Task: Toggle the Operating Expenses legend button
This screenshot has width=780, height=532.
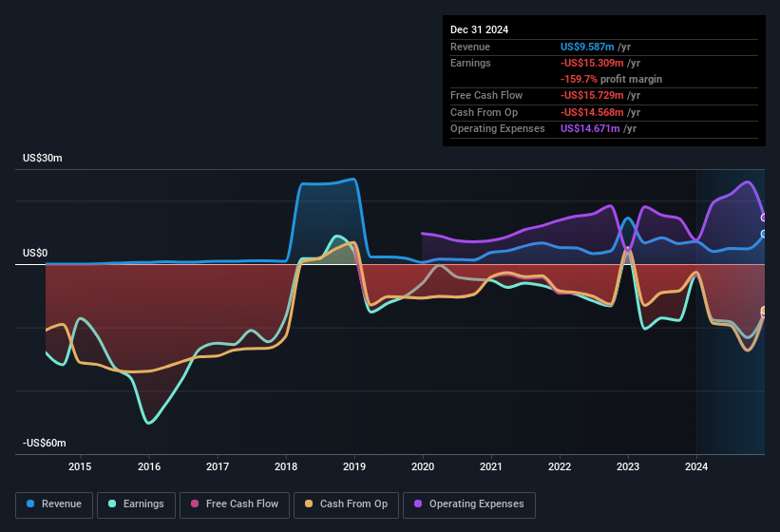Action: pos(468,504)
